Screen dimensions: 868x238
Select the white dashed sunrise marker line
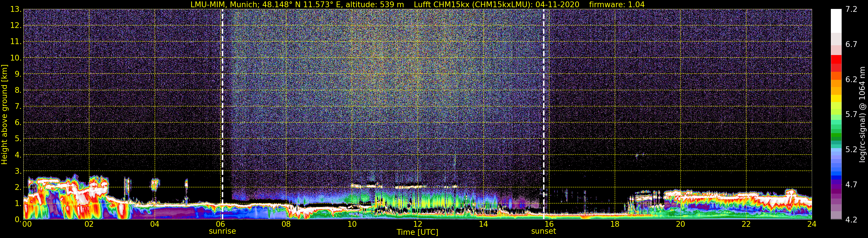(222, 114)
